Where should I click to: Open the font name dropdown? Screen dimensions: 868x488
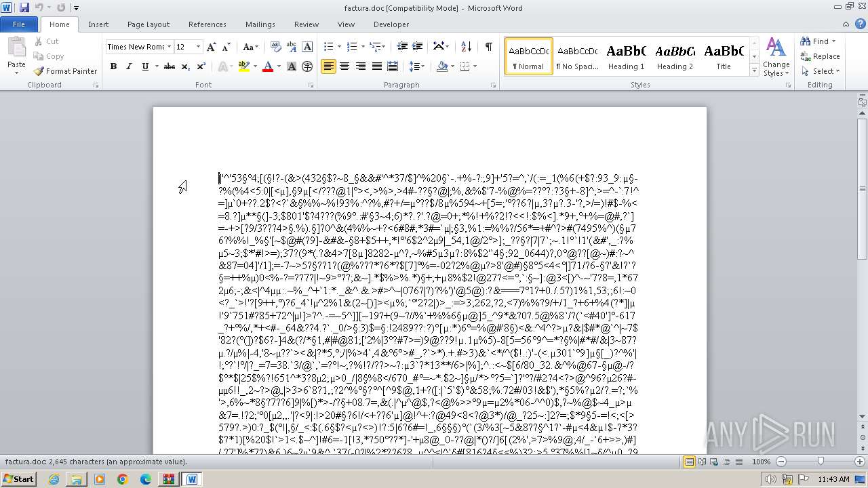tap(169, 47)
